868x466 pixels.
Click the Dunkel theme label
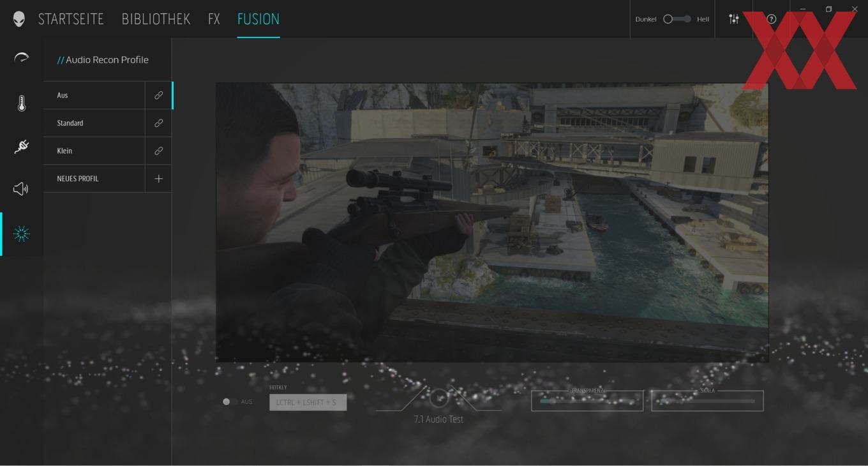point(646,19)
